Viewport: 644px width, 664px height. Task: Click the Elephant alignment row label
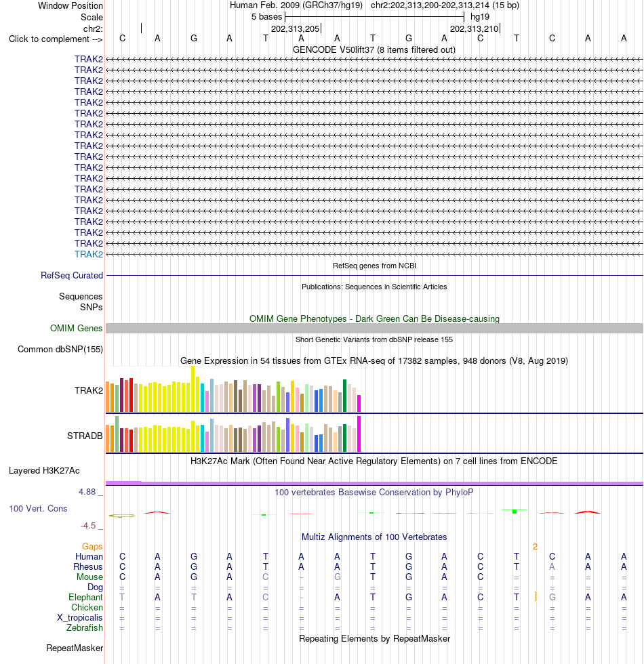(85, 597)
